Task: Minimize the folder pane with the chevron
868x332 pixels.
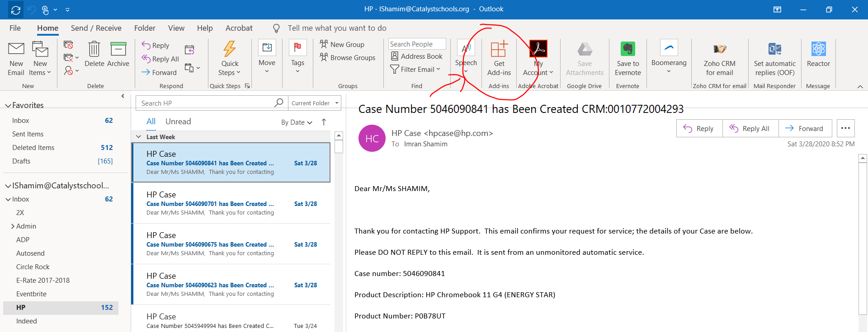Action: 123,96
